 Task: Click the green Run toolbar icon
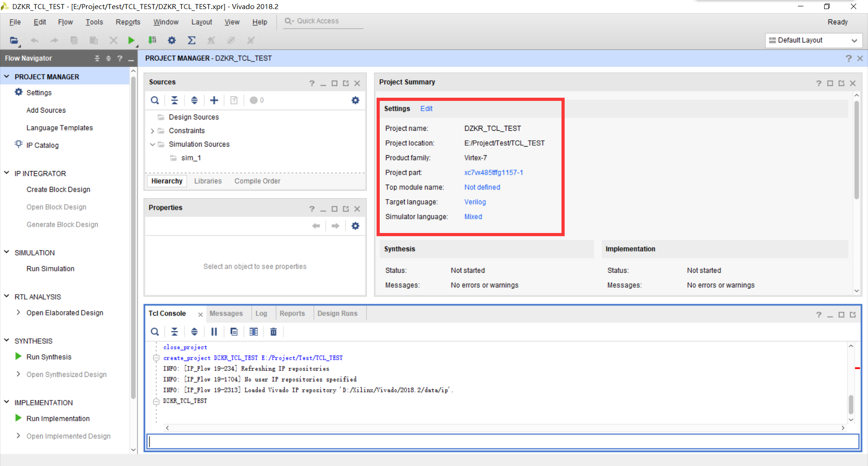coord(131,40)
